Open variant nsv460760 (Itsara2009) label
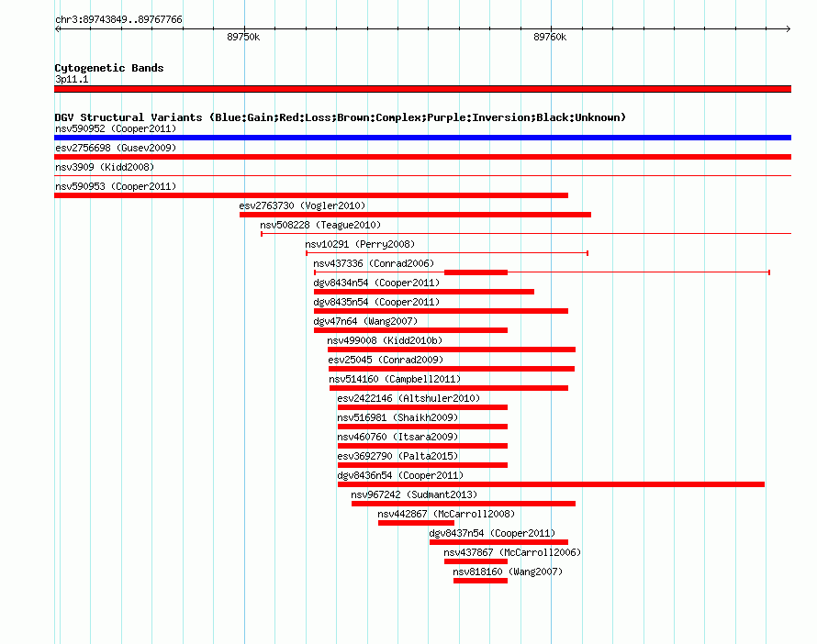 (397, 437)
